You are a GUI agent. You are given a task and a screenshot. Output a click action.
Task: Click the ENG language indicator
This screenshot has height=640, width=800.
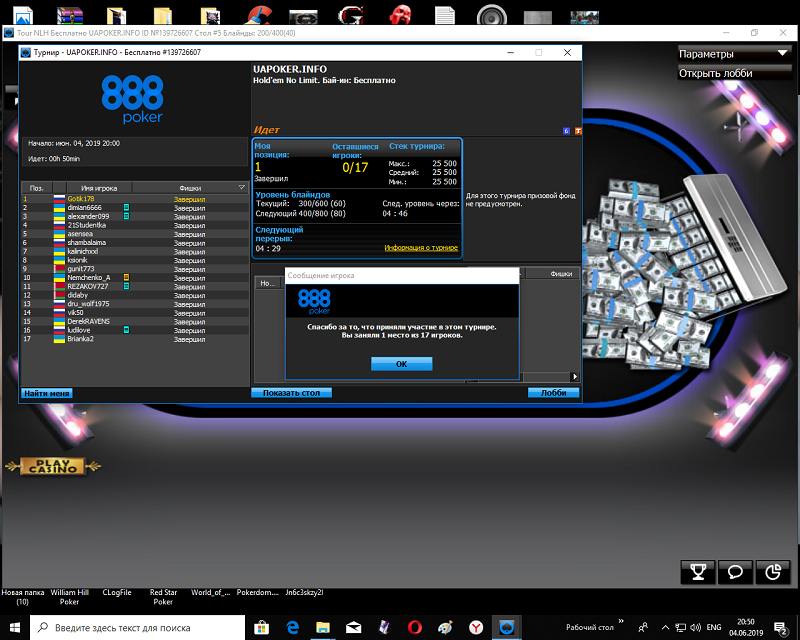coord(714,627)
